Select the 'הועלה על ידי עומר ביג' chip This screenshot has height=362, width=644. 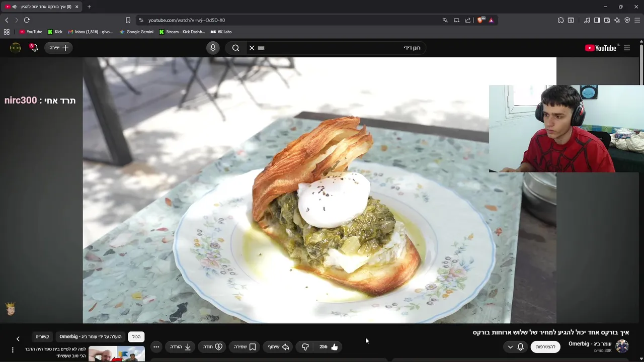click(91, 337)
